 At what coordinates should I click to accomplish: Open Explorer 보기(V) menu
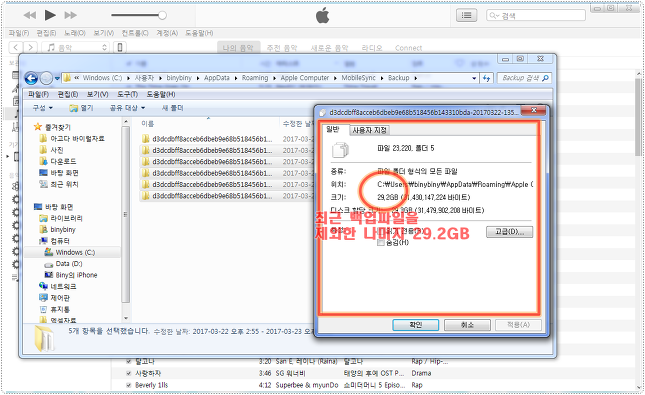pyautogui.click(x=97, y=95)
